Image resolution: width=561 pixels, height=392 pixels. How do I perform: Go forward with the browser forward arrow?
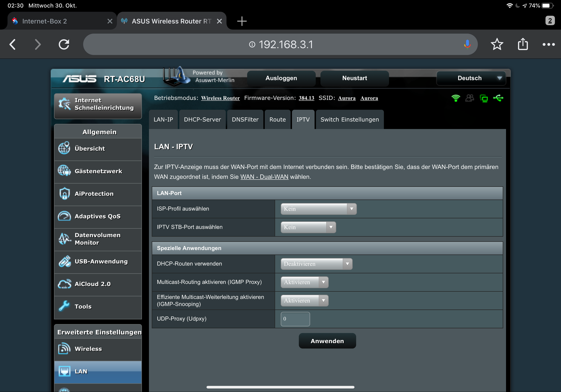(38, 44)
